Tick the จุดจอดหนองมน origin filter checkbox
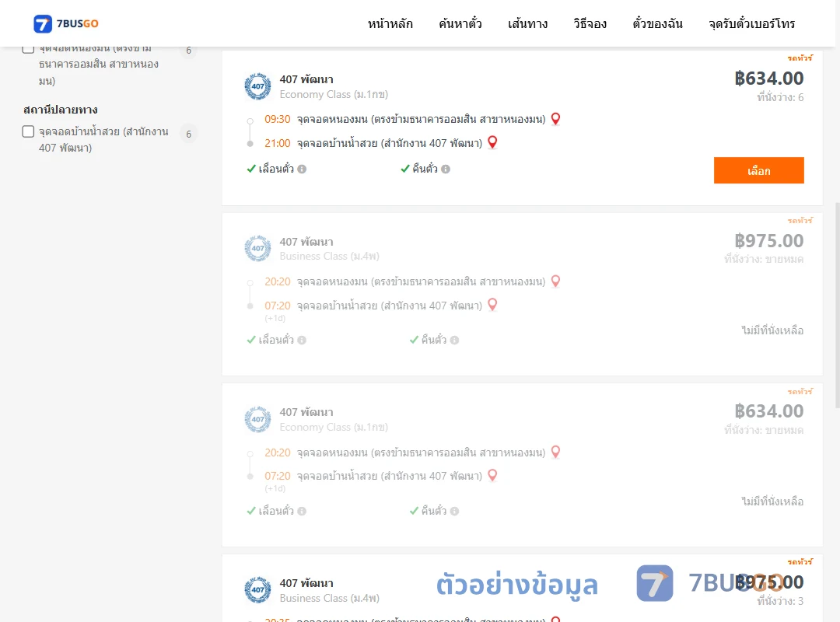Image resolution: width=840 pixels, height=622 pixels. 29,49
